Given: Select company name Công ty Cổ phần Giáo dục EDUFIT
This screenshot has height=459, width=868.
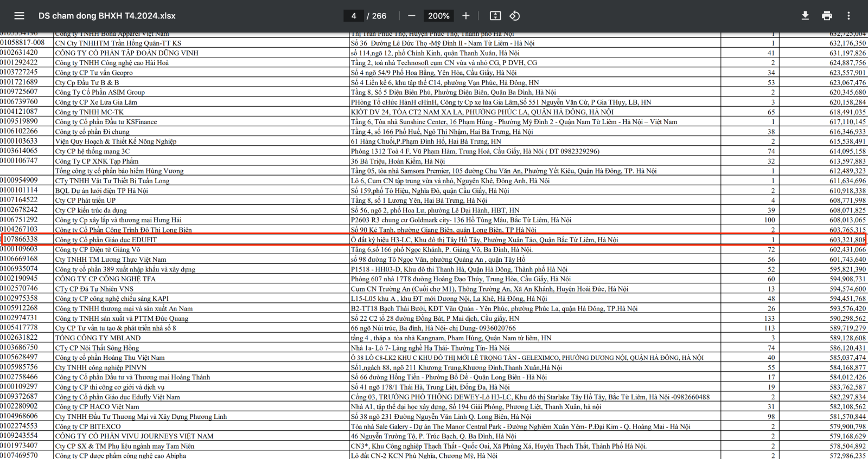Looking at the screenshot, I should coord(106,240).
